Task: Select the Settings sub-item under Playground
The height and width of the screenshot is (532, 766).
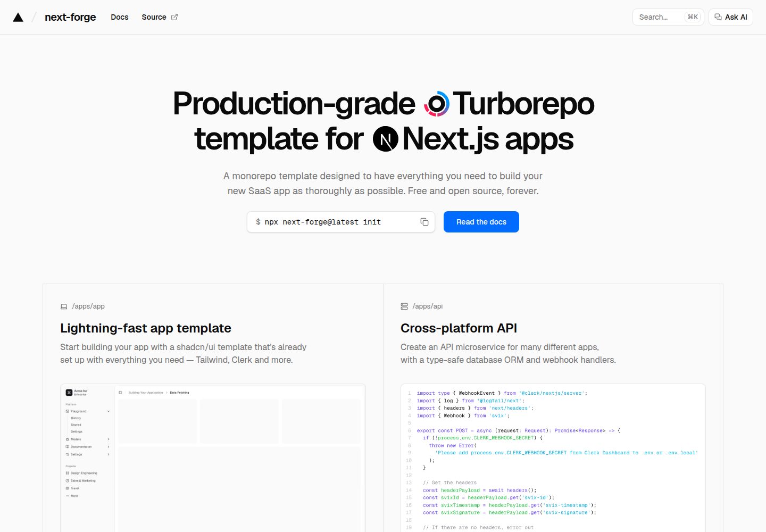Action: 77,431
